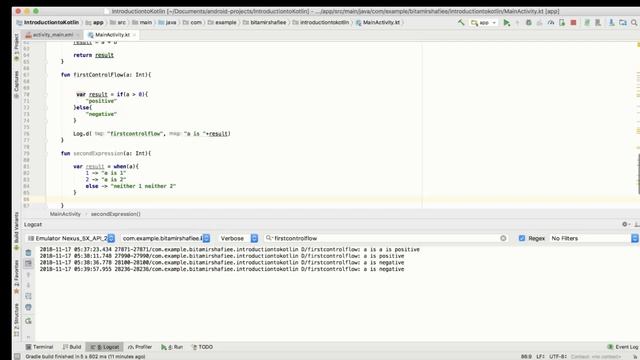The height and width of the screenshot is (360, 640).
Task: Click the 05:39:57.955 log entry
Action: [x=222, y=269]
